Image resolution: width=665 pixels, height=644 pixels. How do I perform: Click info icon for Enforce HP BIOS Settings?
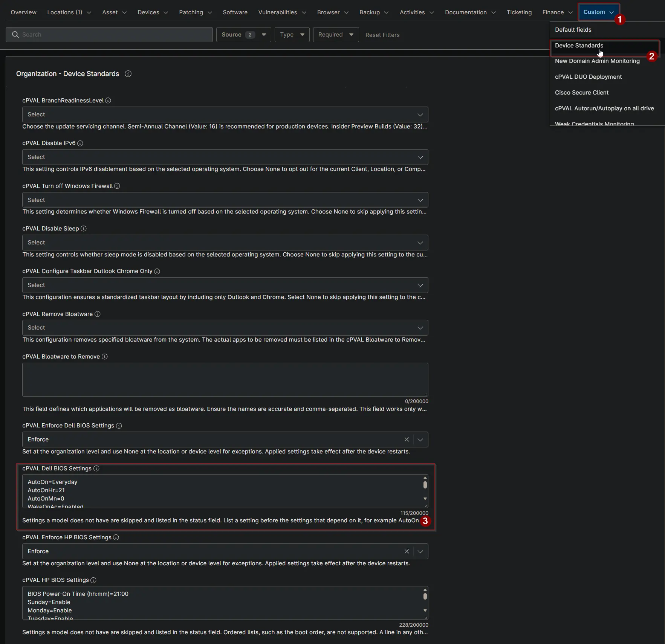[116, 537]
